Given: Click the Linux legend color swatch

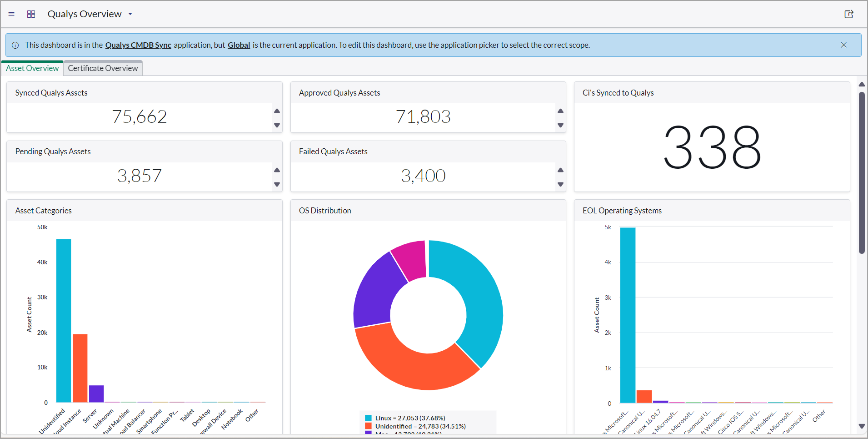Looking at the screenshot, I should tap(369, 418).
